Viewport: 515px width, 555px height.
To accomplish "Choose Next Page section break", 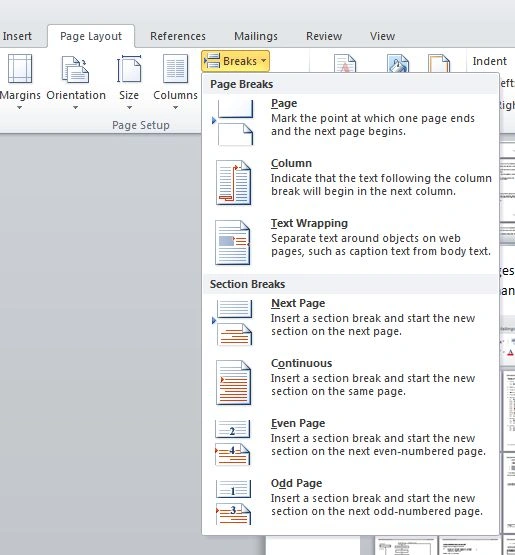I will pyautogui.click(x=350, y=322).
